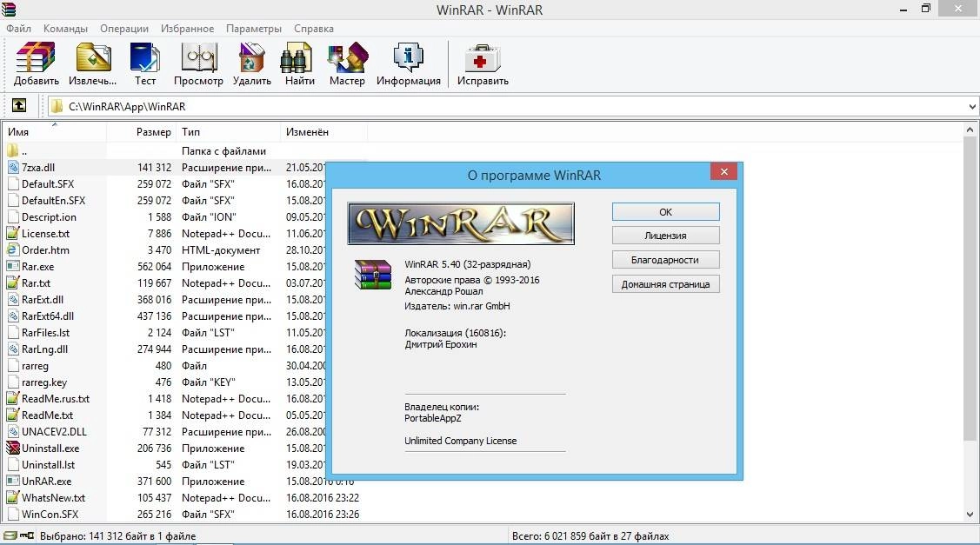
Task: Select the Order.htm file icon
Action: pos(12,250)
